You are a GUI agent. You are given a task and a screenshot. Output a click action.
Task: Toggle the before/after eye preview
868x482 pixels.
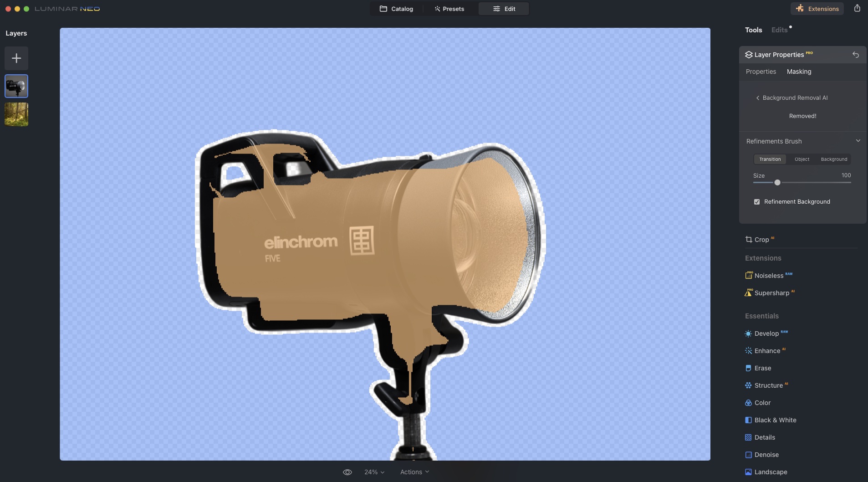pos(347,472)
